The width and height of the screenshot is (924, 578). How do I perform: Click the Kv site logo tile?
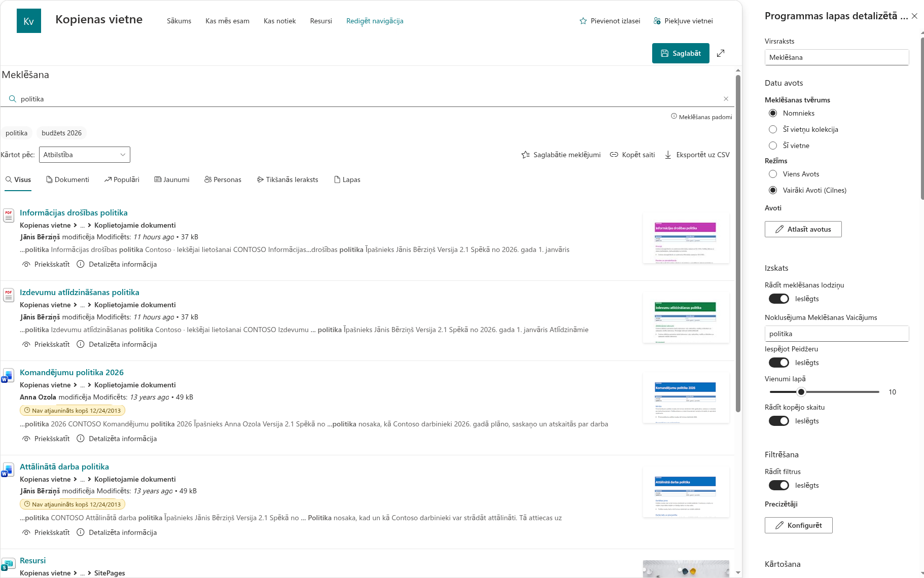29,21
